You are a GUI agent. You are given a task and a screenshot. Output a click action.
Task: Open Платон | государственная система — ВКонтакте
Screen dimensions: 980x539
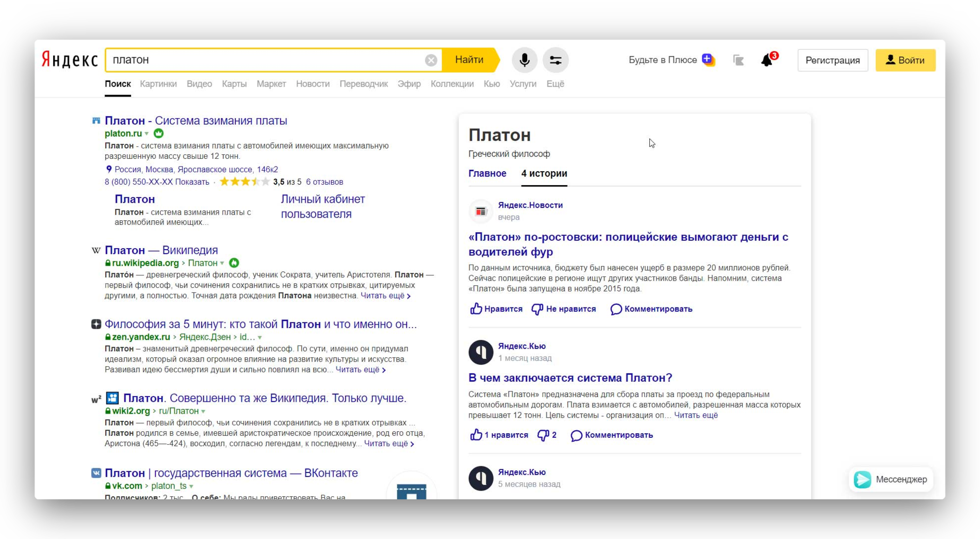231,473
